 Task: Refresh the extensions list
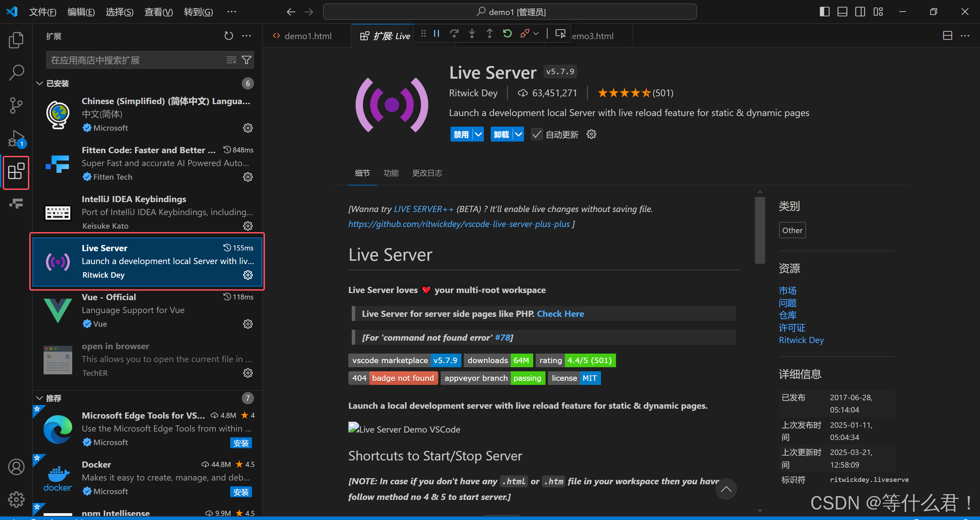coord(228,36)
